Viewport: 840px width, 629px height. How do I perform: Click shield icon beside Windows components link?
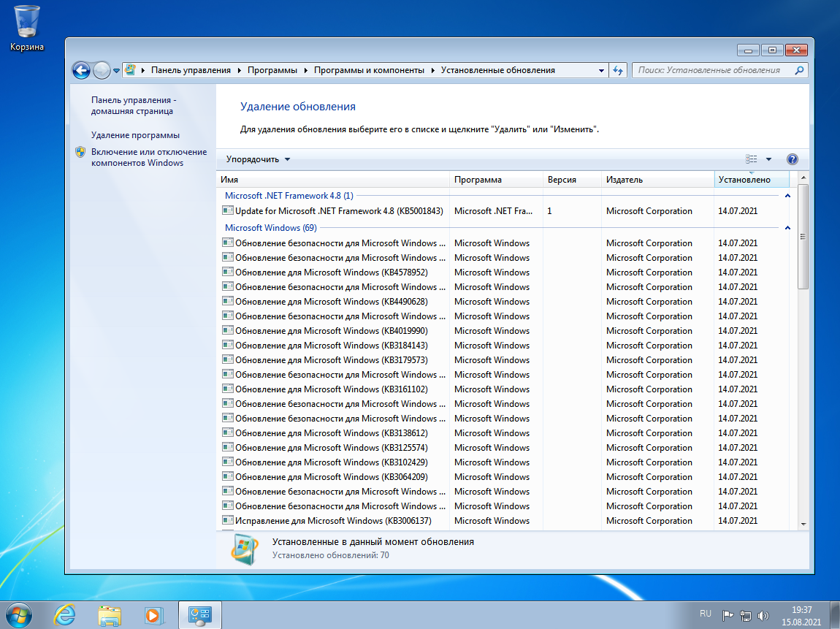tap(80, 152)
